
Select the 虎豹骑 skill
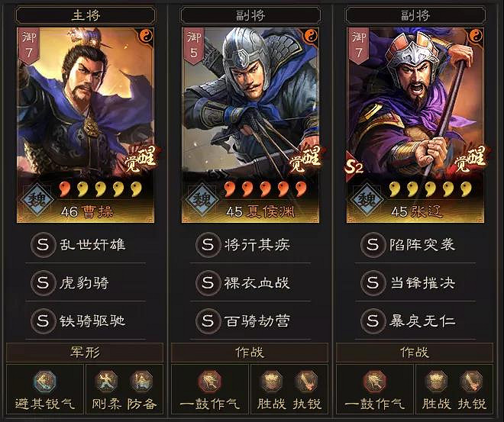[x=86, y=283]
